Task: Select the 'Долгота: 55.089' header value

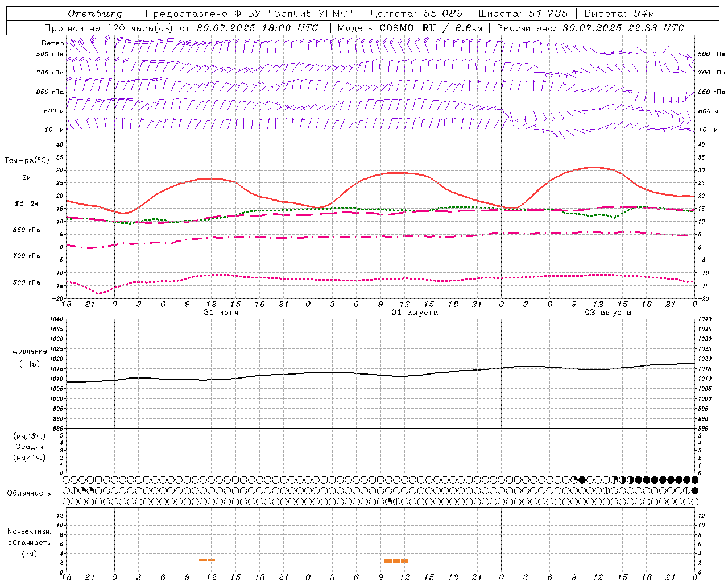Action: (416, 13)
